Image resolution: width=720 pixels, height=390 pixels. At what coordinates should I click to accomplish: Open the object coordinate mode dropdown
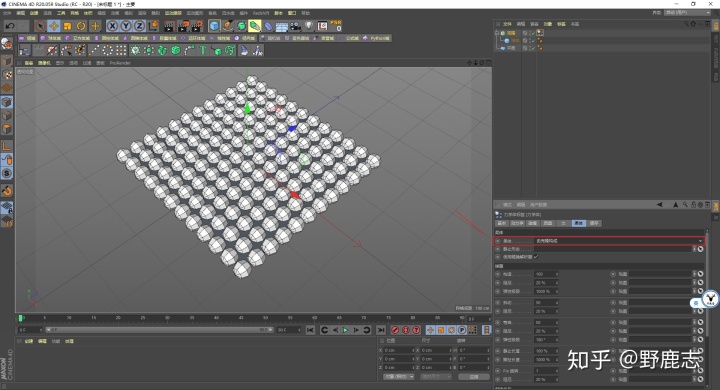click(x=399, y=377)
